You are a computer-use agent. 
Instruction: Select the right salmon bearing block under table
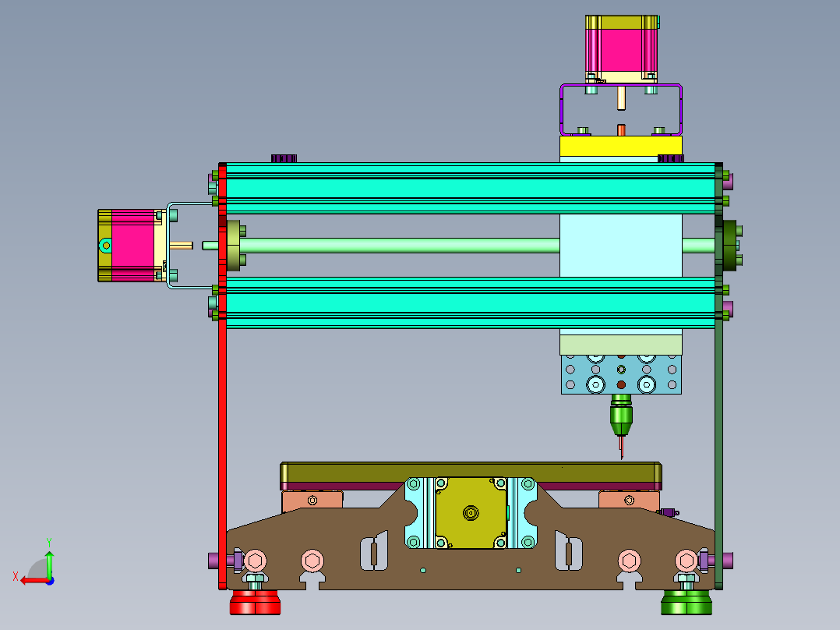pyautogui.click(x=629, y=501)
